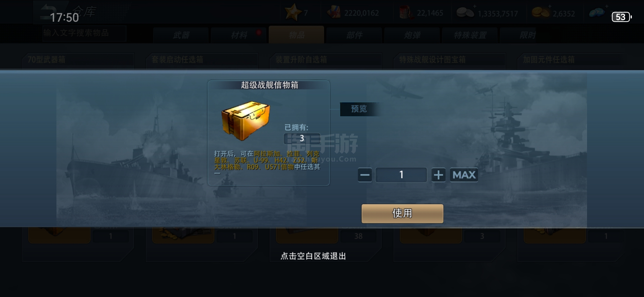This screenshot has width=644, height=297.
Task: Select the 炮弹 tab
Action: pyautogui.click(x=412, y=35)
